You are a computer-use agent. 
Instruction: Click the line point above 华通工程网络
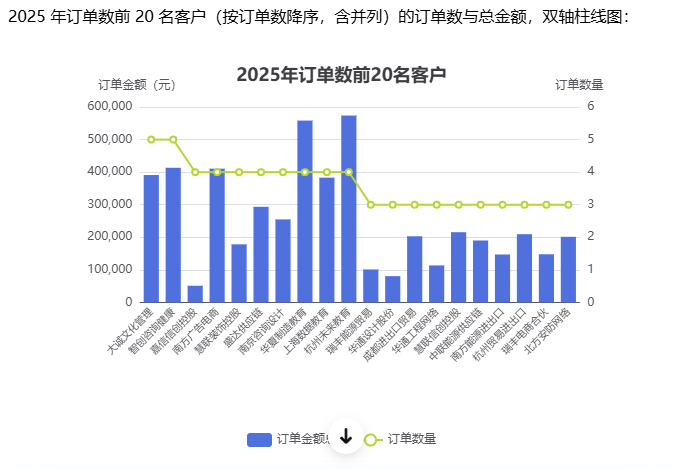pyautogui.click(x=436, y=204)
